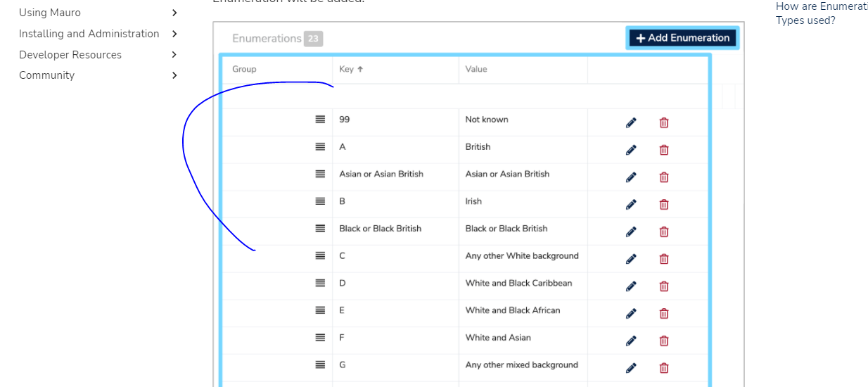Viewport: 868px width, 387px height.
Task: Open Installing and Administration section
Action: click(x=89, y=34)
